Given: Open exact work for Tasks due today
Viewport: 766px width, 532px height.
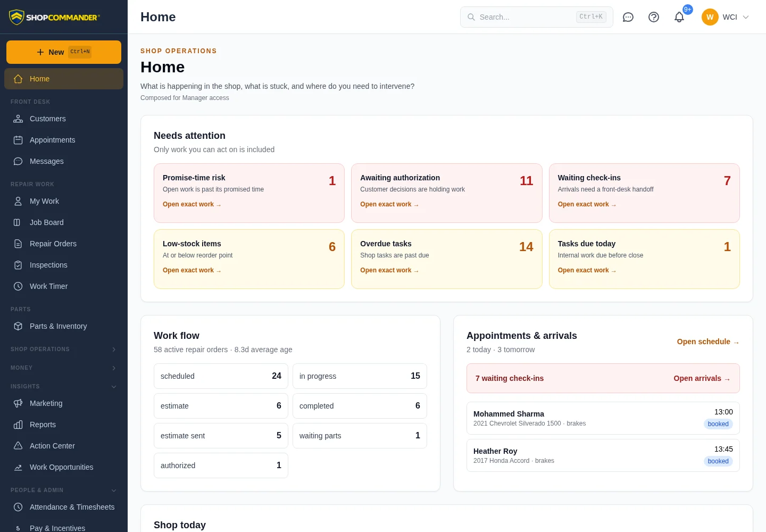Looking at the screenshot, I should 587,270.
